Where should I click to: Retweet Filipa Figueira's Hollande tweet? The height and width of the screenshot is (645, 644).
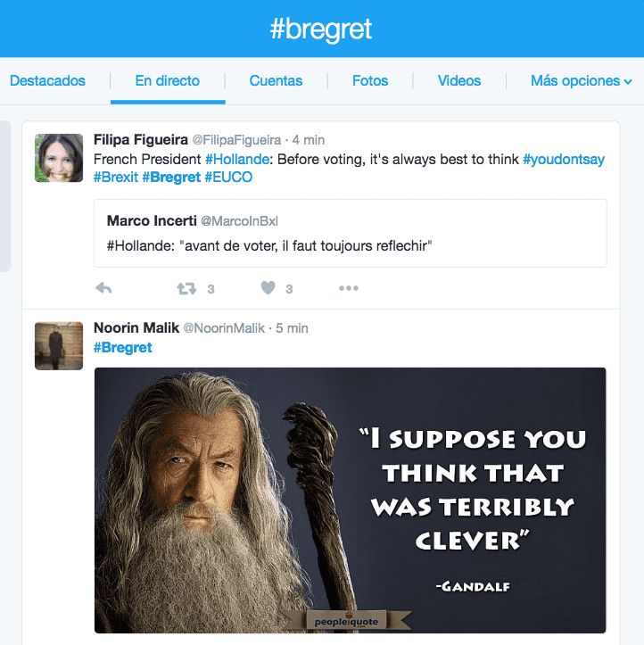pyautogui.click(x=186, y=288)
